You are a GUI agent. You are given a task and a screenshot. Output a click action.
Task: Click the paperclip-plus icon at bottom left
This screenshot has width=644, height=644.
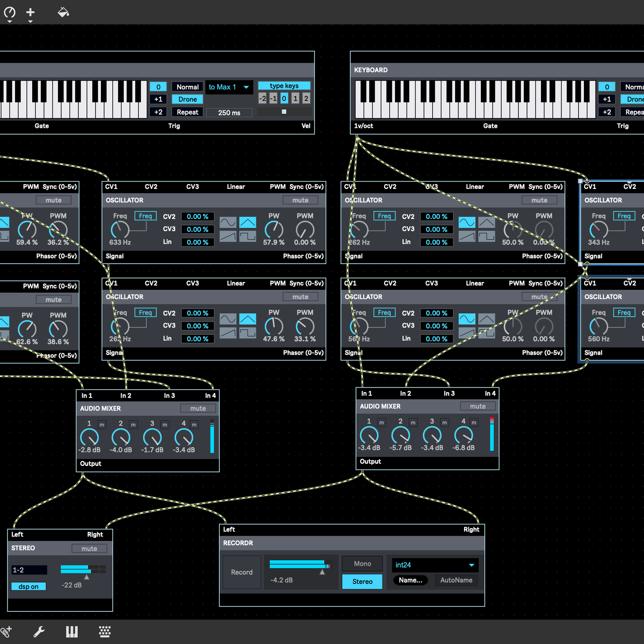(x=6, y=632)
